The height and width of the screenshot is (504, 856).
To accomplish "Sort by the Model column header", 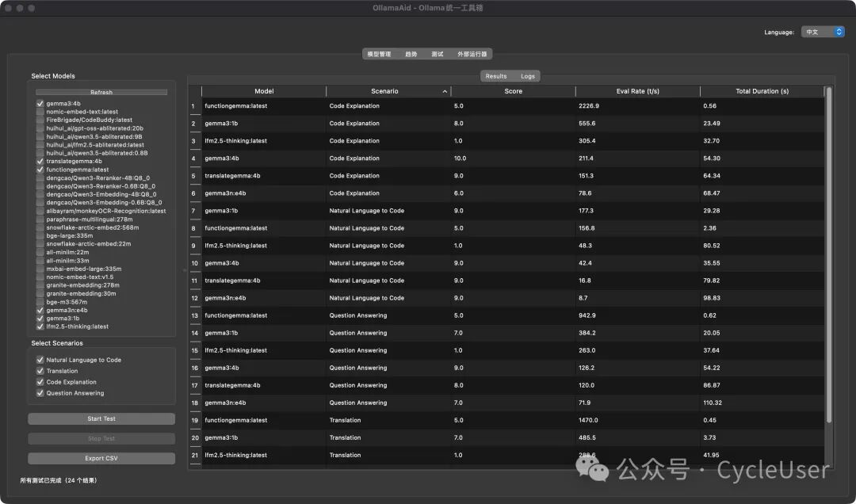I will coord(264,91).
